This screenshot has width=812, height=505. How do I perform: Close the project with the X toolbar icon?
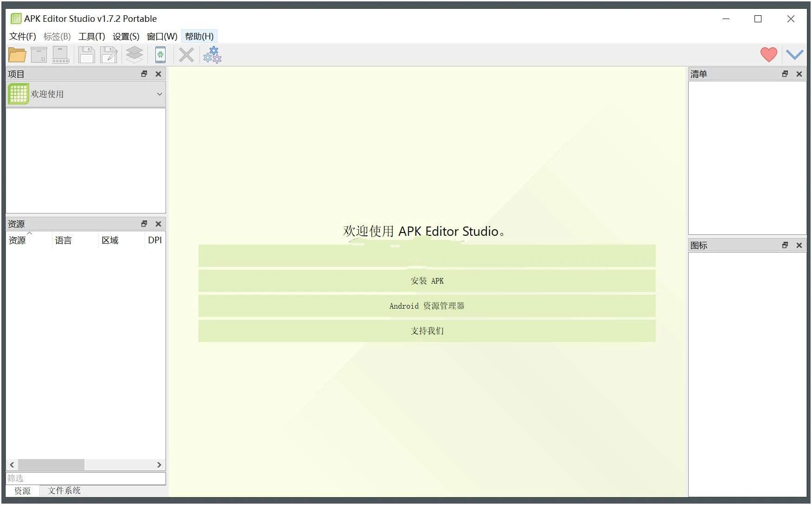pyautogui.click(x=186, y=54)
